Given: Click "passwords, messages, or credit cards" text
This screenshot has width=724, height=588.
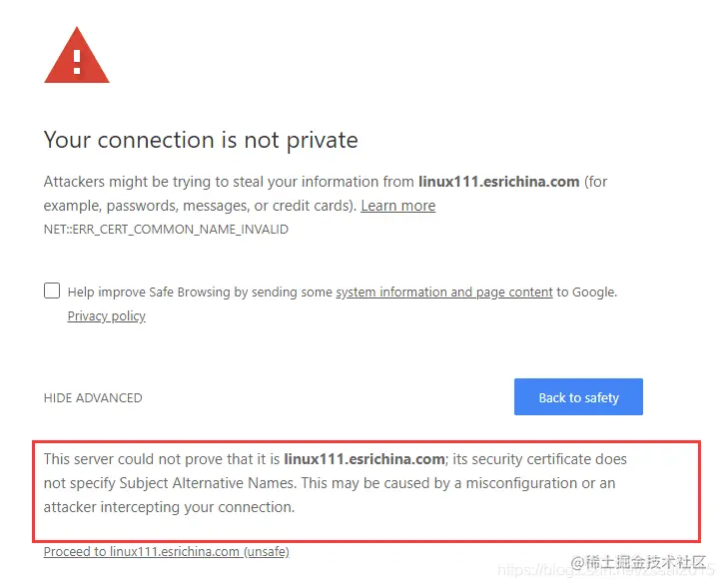Looking at the screenshot, I should click(230, 206).
